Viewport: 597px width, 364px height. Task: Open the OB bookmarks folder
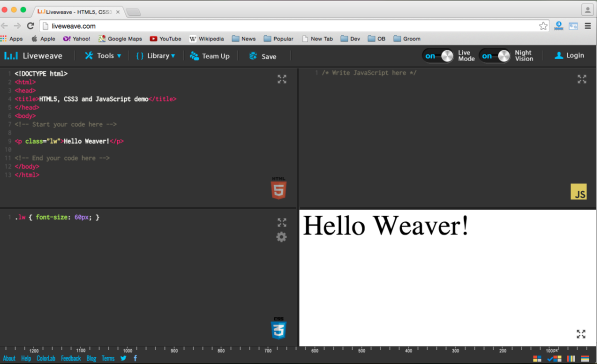pos(377,39)
